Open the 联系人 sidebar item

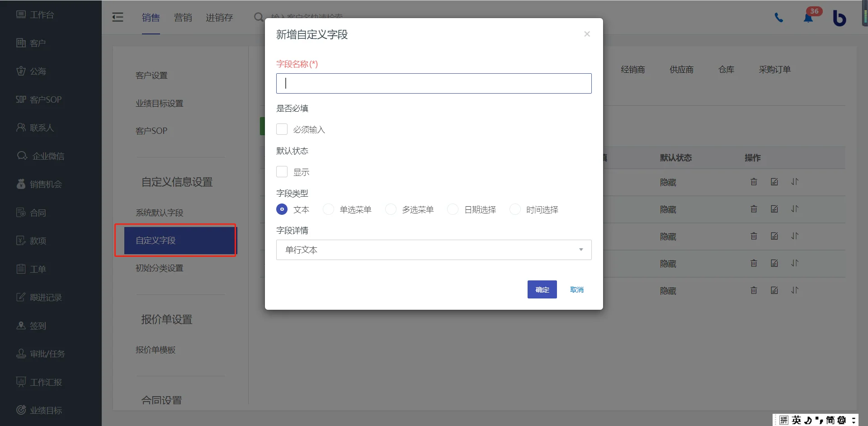coord(35,128)
